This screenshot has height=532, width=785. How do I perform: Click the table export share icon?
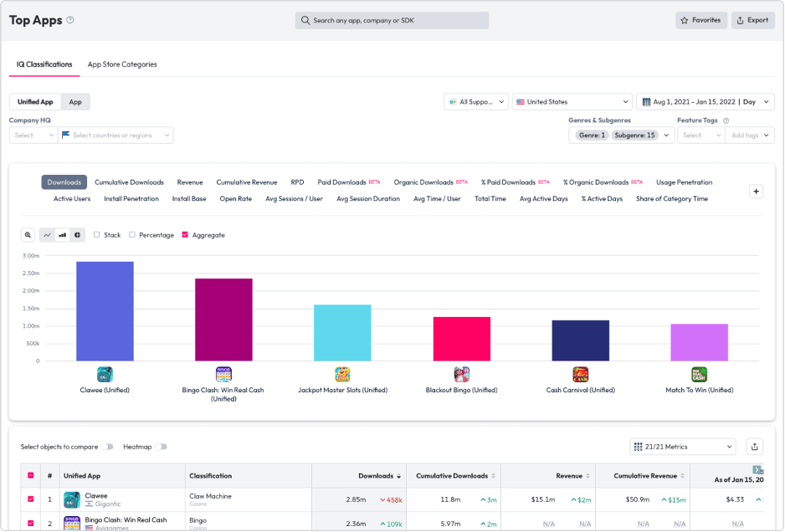pyautogui.click(x=755, y=447)
